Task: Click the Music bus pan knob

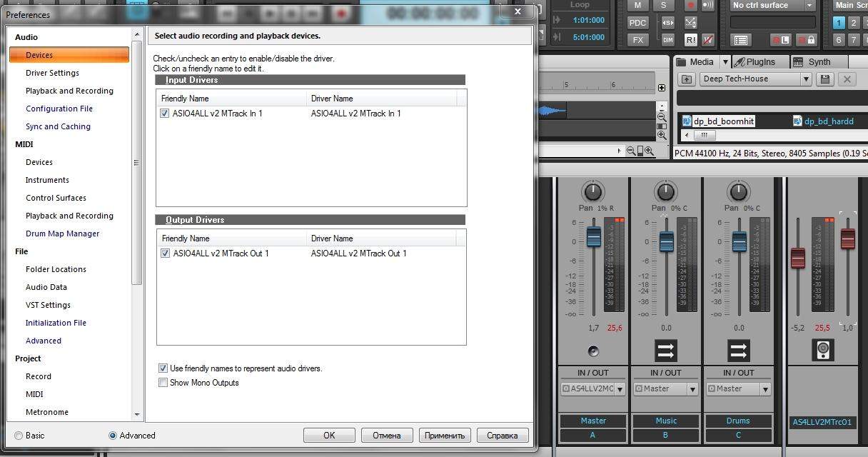Action: click(x=665, y=191)
